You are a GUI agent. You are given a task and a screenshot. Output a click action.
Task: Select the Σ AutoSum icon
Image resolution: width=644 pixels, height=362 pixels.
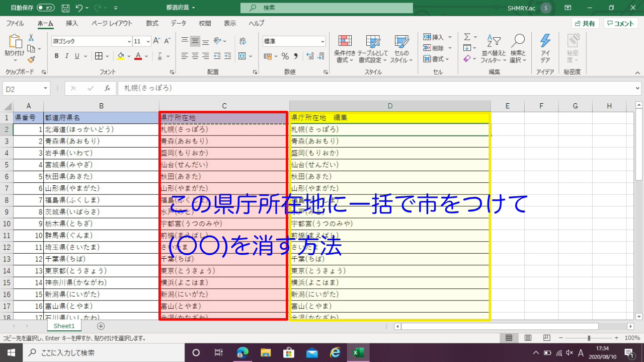(467, 36)
